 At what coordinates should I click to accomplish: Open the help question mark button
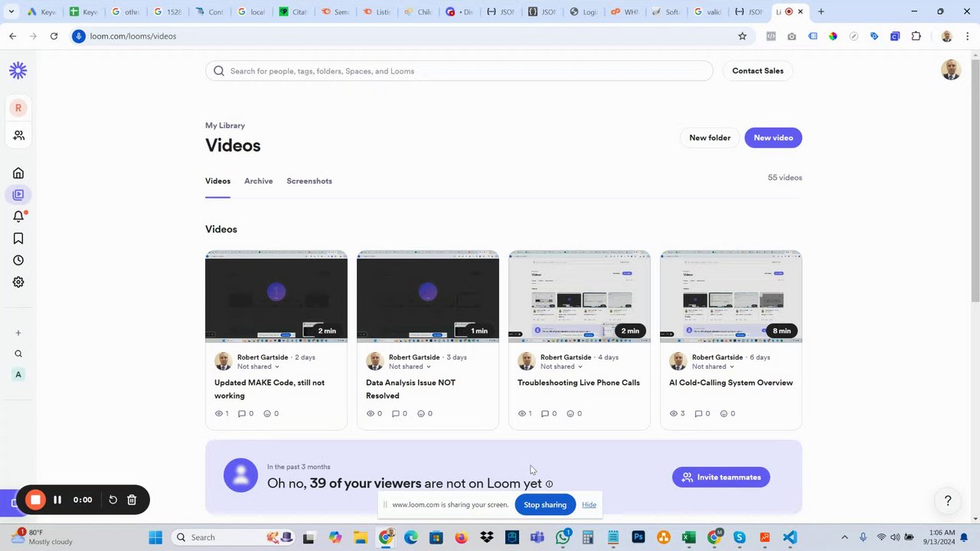tap(948, 500)
